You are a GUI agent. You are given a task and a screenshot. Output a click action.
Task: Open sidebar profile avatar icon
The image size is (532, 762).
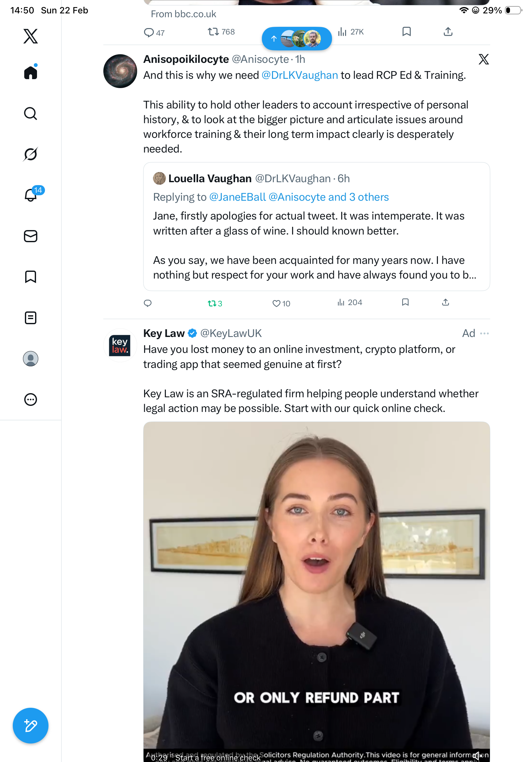(31, 358)
